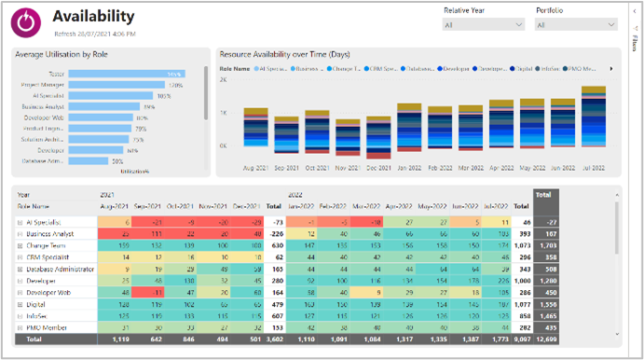Click the InfoSec legend swatch
The height and width of the screenshot is (360, 644).
pos(538,69)
